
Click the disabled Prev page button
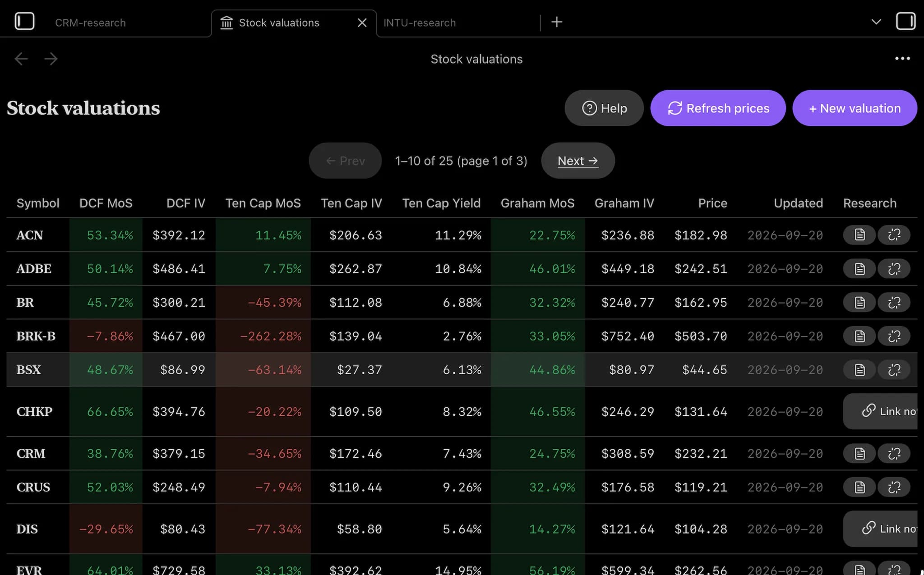345,161
